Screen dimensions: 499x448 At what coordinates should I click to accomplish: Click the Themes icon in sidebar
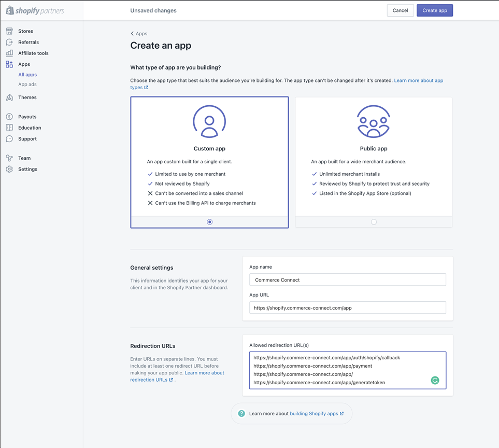[x=9, y=97]
